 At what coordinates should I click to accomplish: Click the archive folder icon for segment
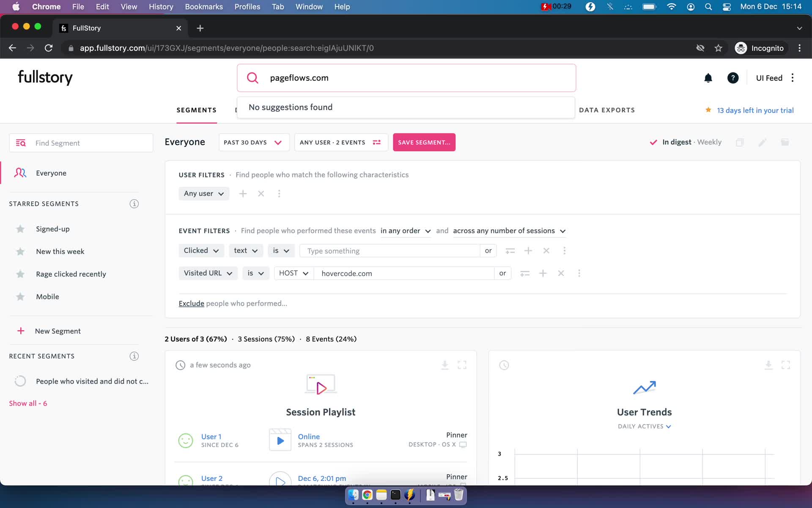tap(785, 142)
